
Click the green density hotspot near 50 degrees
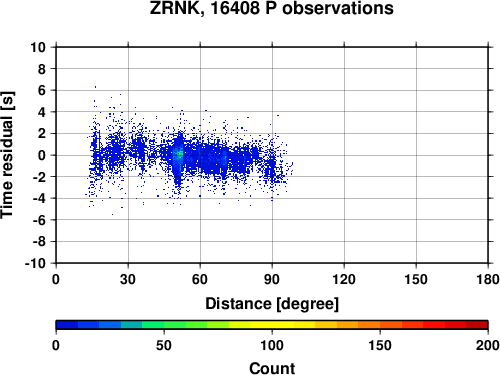click(x=180, y=154)
